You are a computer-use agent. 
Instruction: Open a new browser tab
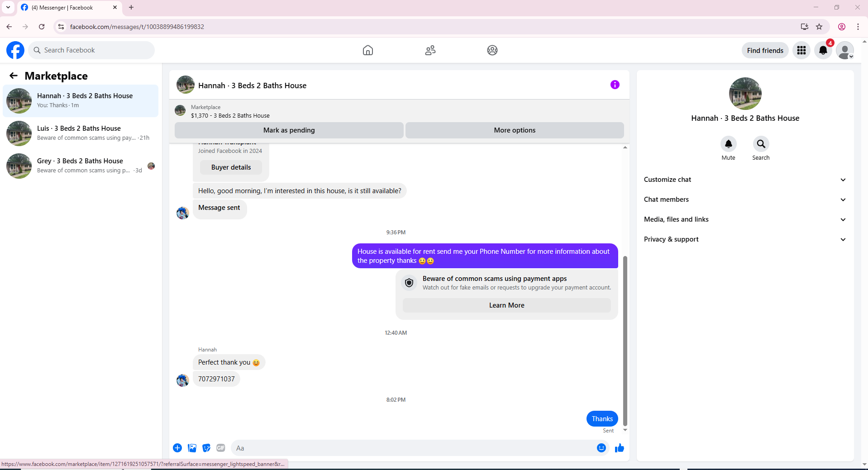point(131,7)
